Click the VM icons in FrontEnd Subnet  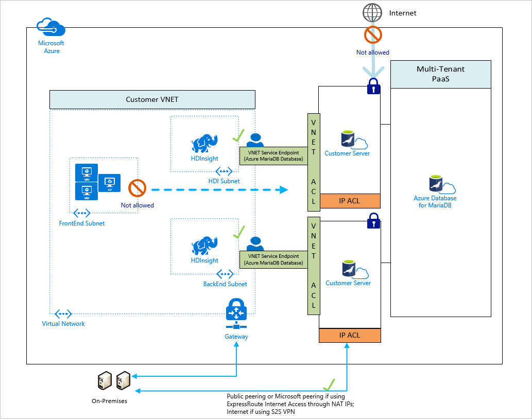[x=98, y=182]
